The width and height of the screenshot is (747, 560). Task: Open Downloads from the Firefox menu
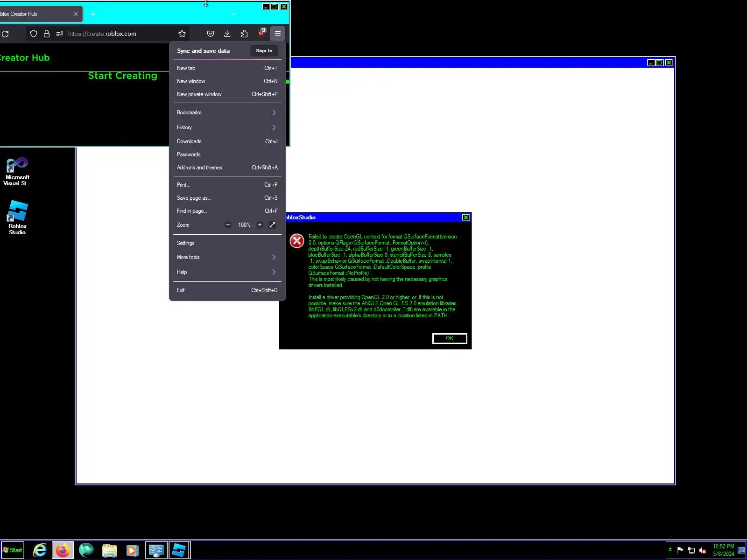[227, 141]
